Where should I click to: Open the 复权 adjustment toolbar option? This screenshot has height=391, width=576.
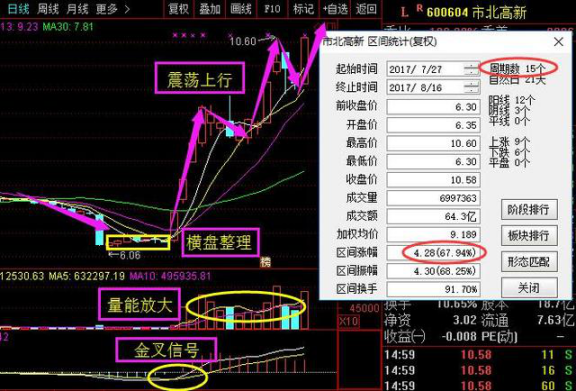pyautogui.click(x=178, y=8)
